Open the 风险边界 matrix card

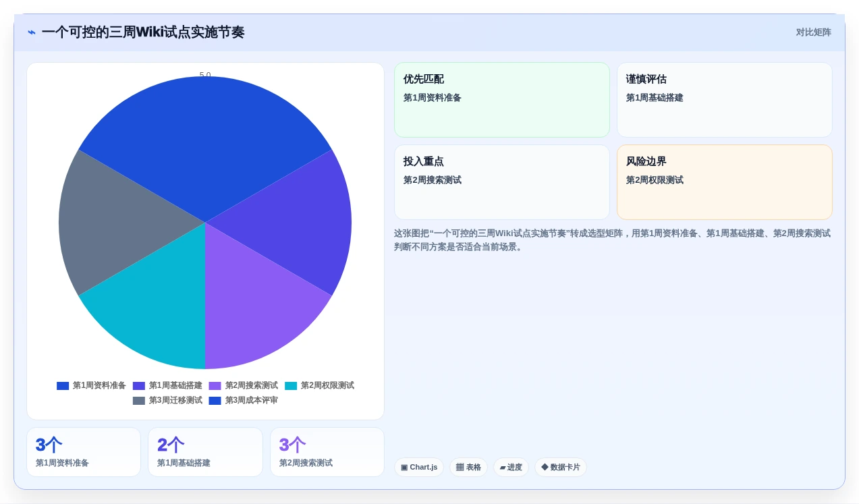725,182
